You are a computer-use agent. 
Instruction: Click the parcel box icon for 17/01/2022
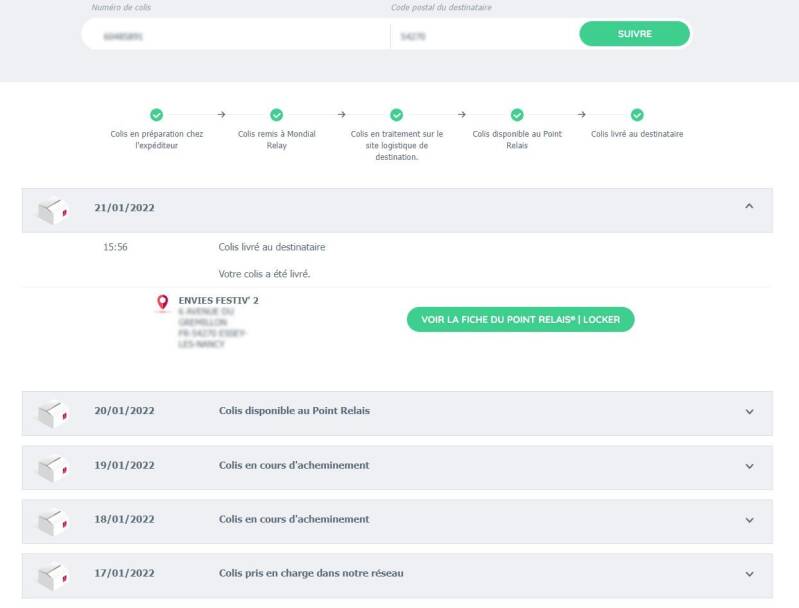[53, 575]
